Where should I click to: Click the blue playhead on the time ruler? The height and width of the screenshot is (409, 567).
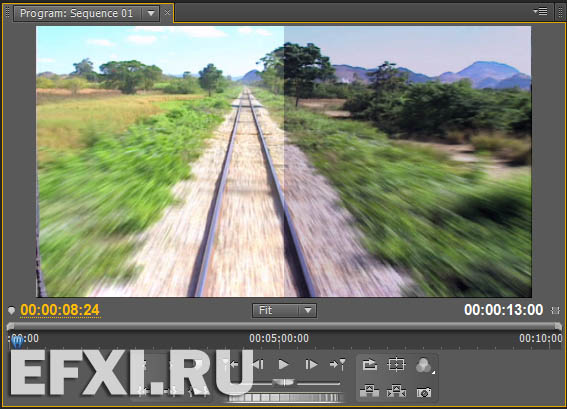[17, 341]
